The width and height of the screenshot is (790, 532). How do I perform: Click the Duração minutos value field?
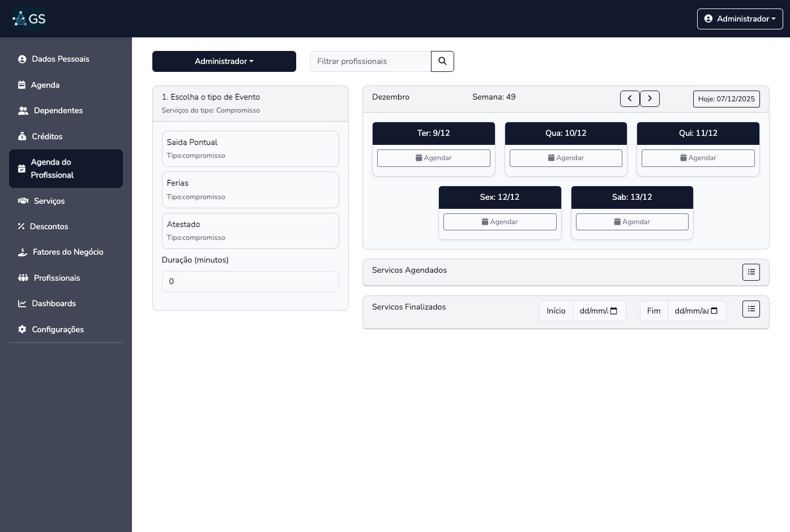point(250,281)
